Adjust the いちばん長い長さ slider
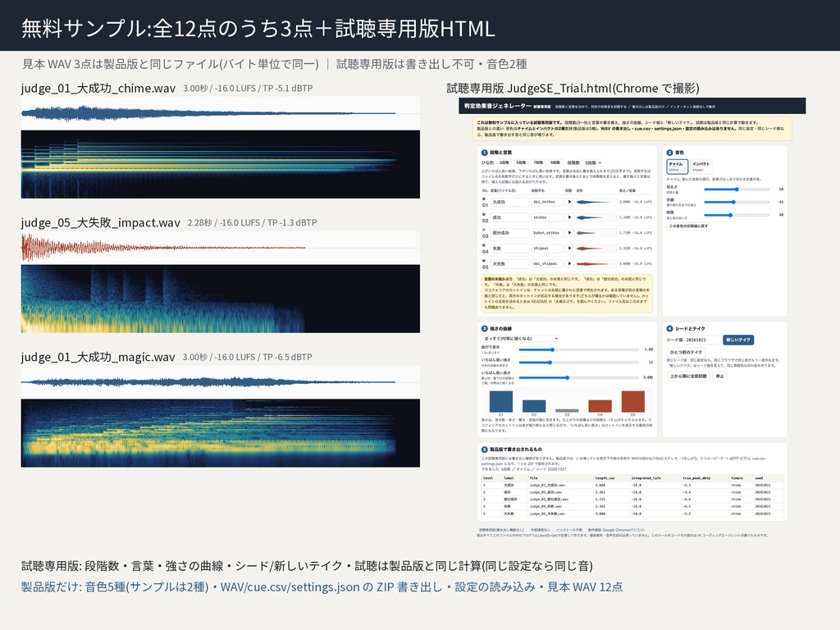Screen dimensions: 840x630 coord(578,377)
